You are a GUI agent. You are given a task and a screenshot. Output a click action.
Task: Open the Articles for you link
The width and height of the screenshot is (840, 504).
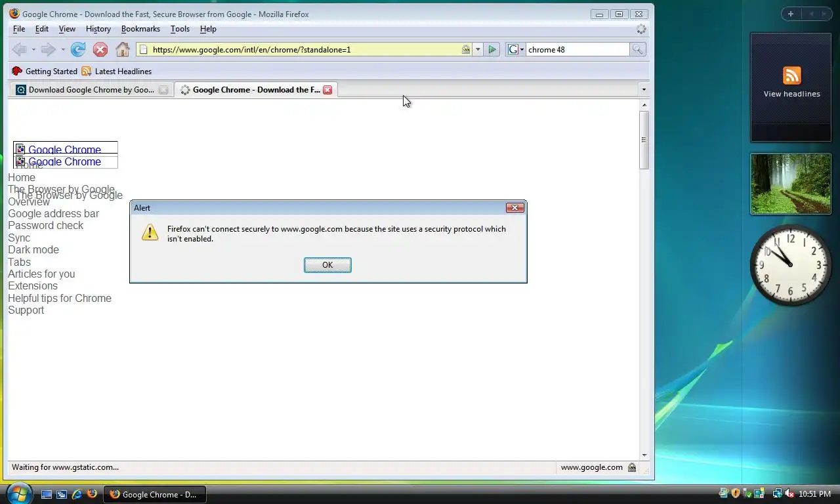coord(41,274)
